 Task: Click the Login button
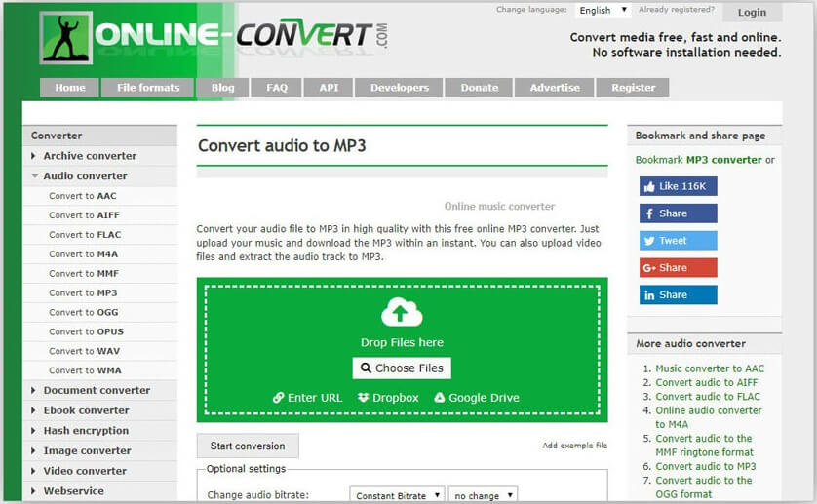(x=752, y=12)
